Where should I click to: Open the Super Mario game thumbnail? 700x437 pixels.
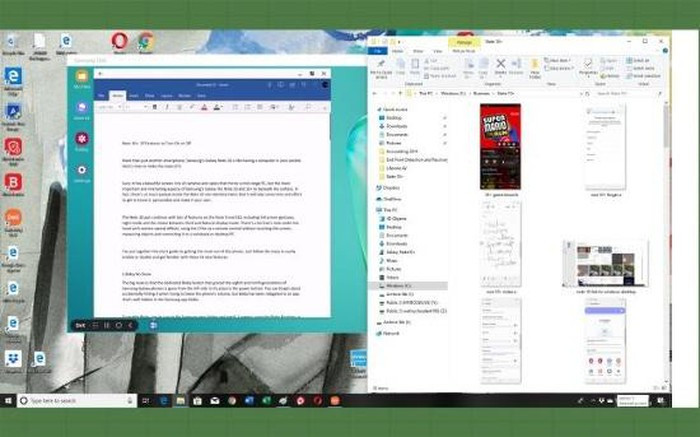[x=499, y=146]
